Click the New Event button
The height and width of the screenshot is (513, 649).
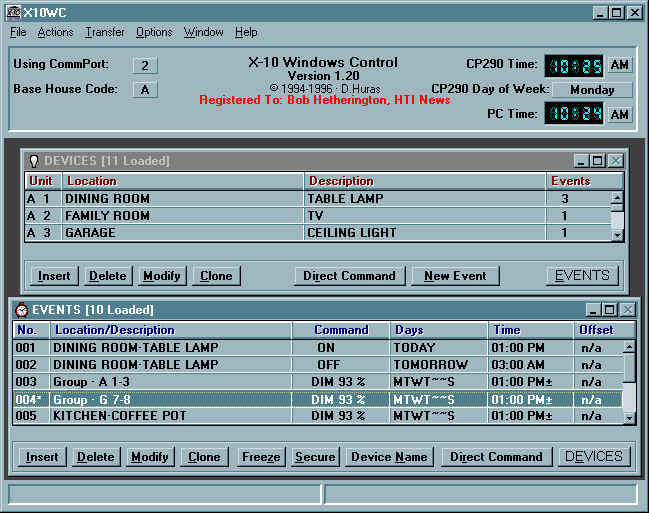tap(455, 276)
